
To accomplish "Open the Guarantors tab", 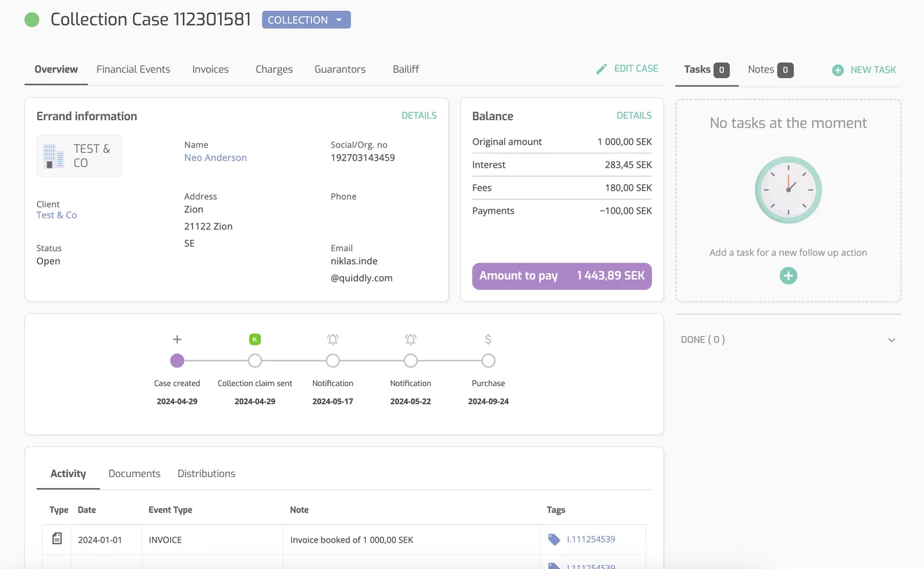I will pos(340,69).
